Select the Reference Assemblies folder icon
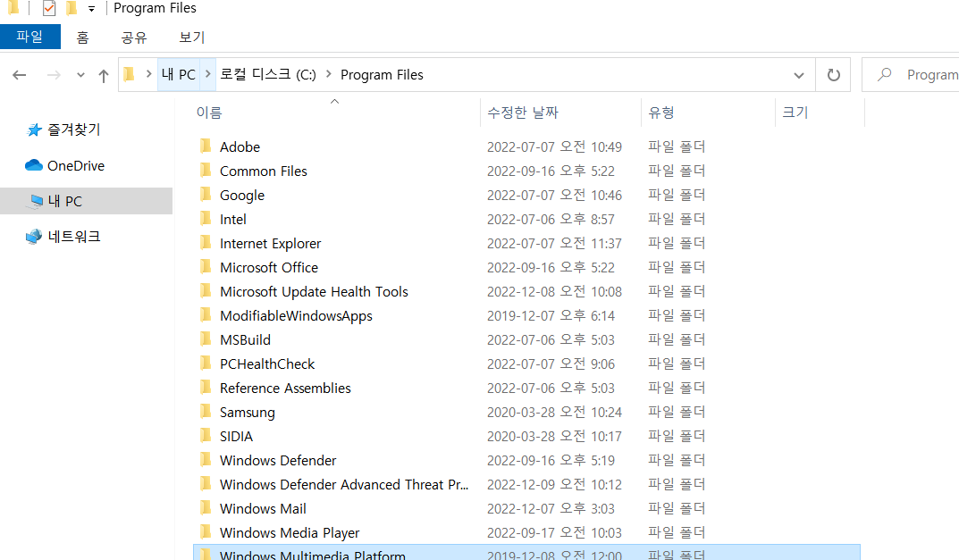The height and width of the screenshot is (560, 959). pos(206,388)
